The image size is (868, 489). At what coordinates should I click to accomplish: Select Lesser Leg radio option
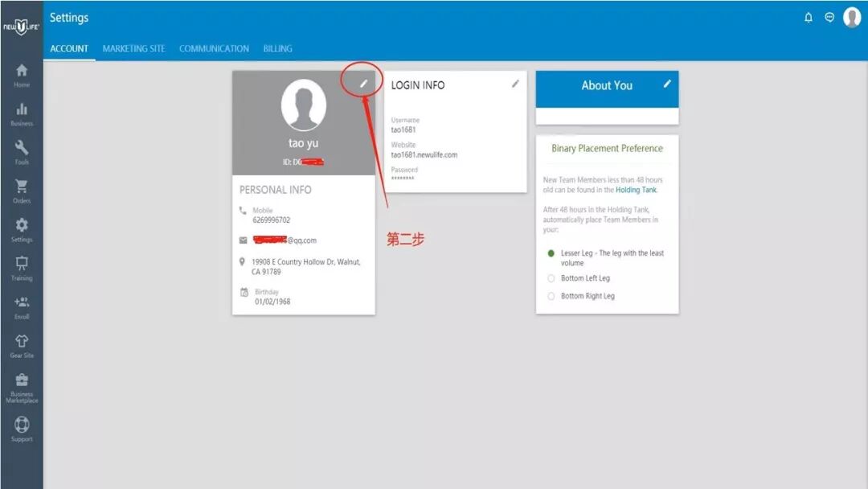[x=551, y=253]
